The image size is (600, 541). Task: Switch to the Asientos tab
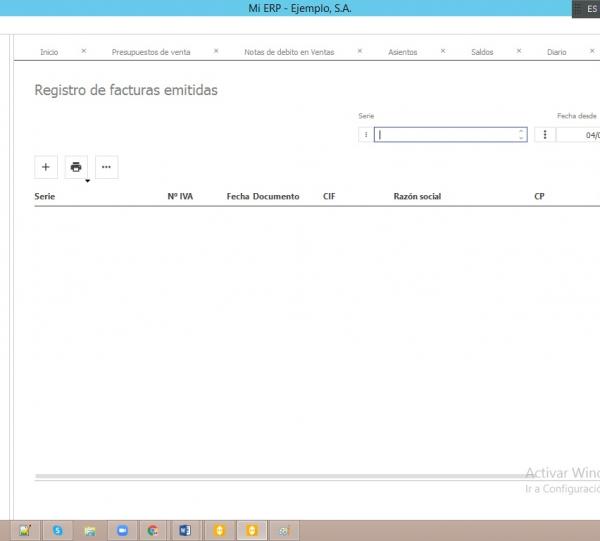(x=403, y=52)
